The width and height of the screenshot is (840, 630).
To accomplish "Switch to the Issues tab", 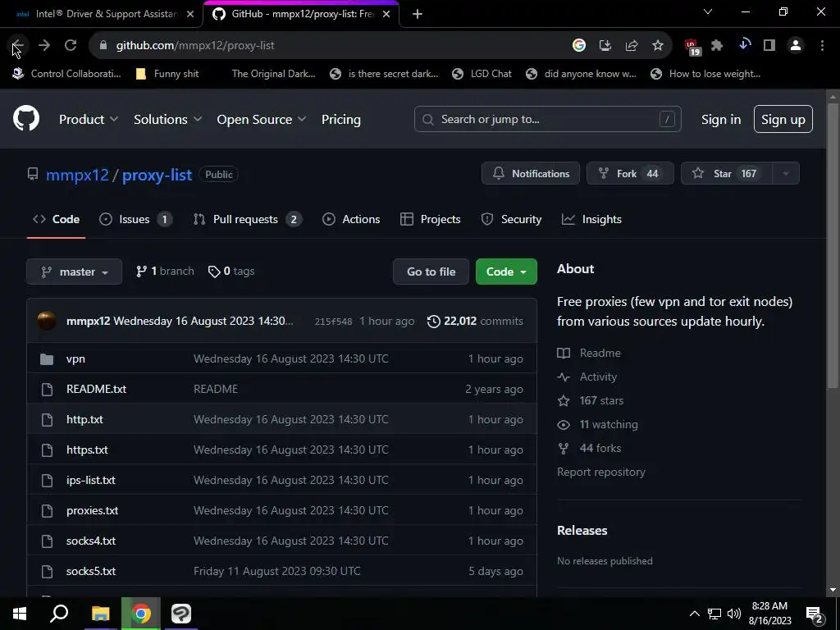I will point(136,219).
